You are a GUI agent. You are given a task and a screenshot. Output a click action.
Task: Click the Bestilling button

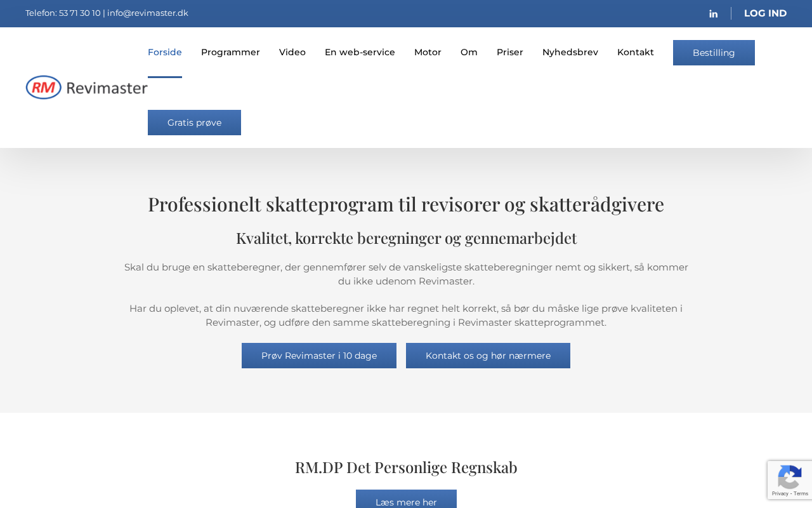(x=714, y=53)
